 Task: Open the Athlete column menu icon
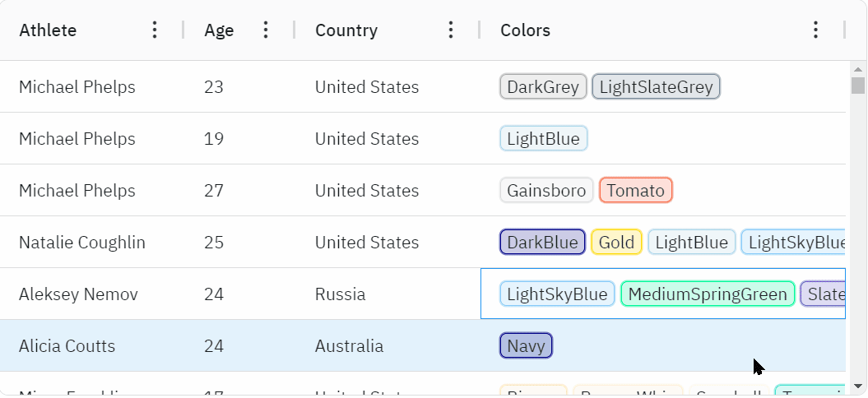click(155, 30)
